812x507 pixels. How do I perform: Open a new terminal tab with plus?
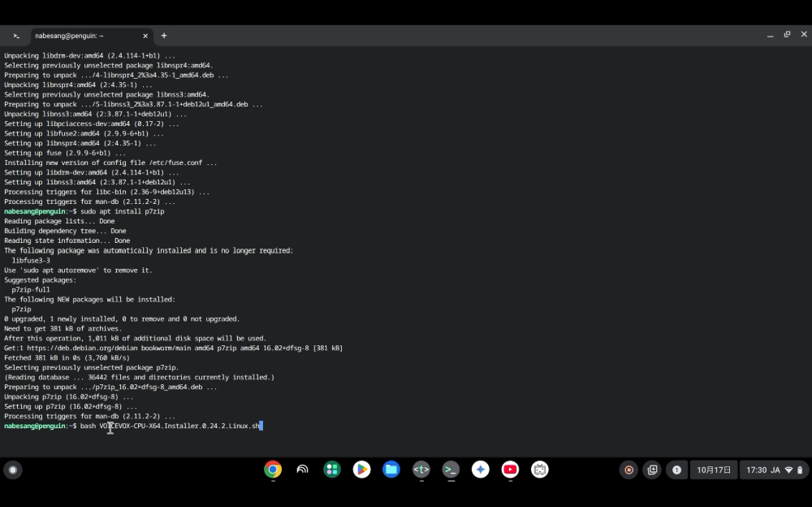[164, 36]
